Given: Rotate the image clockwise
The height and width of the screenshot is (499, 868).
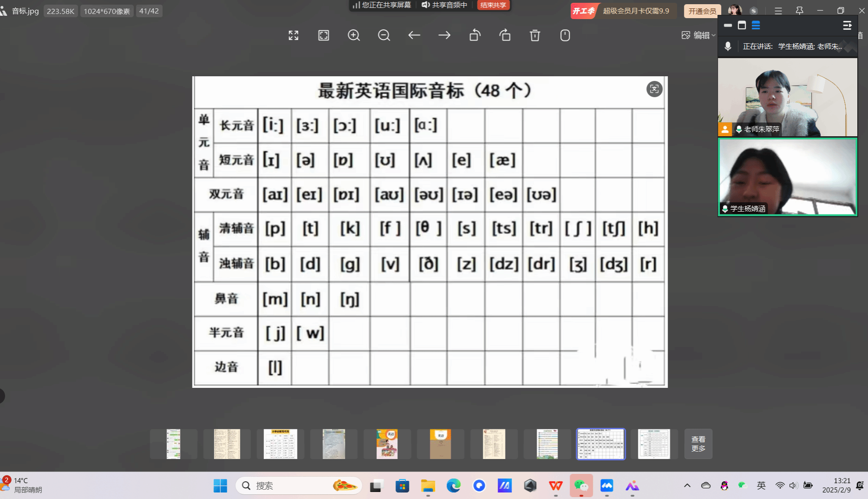Looking at the screenshot, I should 505,35.
